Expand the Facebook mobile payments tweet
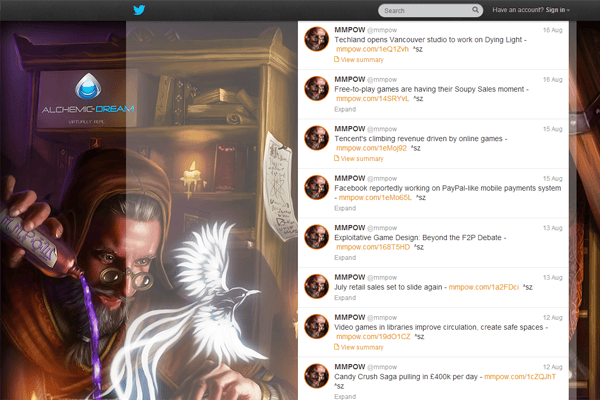Viewport: 600px width, 400px height. click(x=345, y=208)
